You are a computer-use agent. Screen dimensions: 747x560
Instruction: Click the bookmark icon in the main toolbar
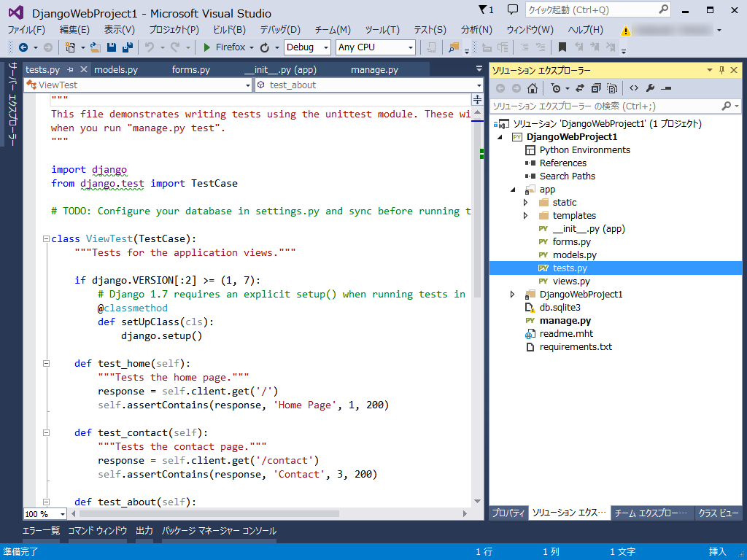coord(562,47)
